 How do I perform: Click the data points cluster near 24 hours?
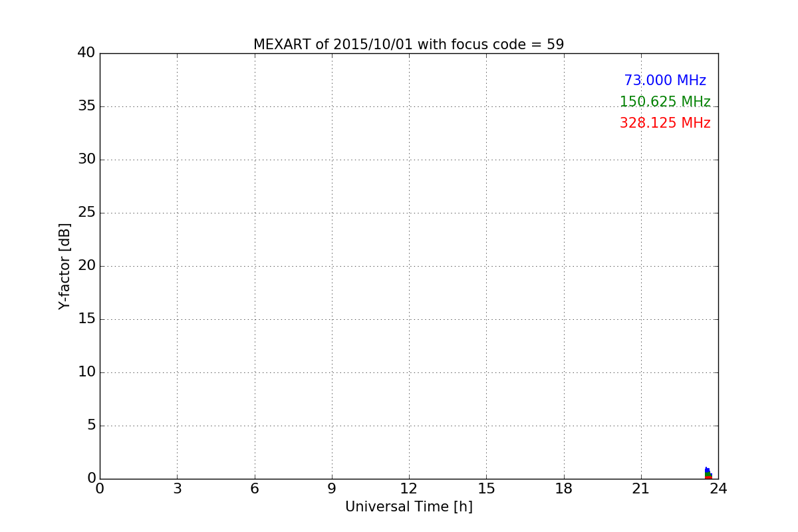point(708,473)
